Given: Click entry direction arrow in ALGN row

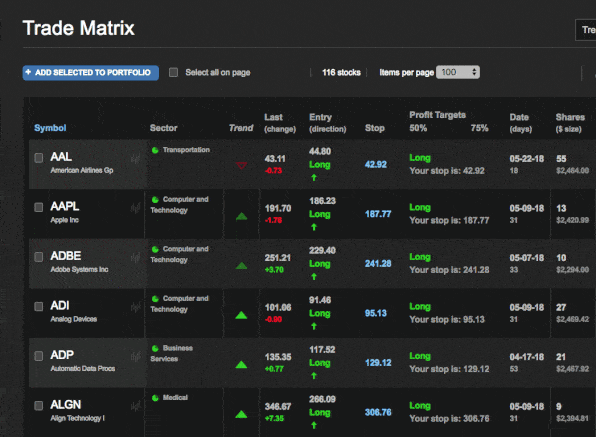Looking at the screenshot, I should 314,425.
